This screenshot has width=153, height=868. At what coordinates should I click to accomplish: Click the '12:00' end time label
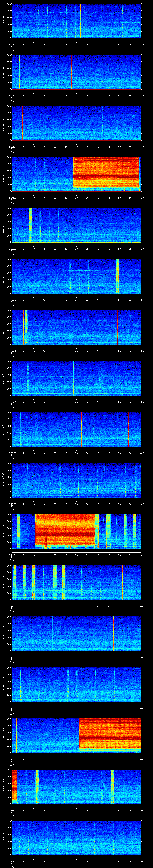point(141,555)
